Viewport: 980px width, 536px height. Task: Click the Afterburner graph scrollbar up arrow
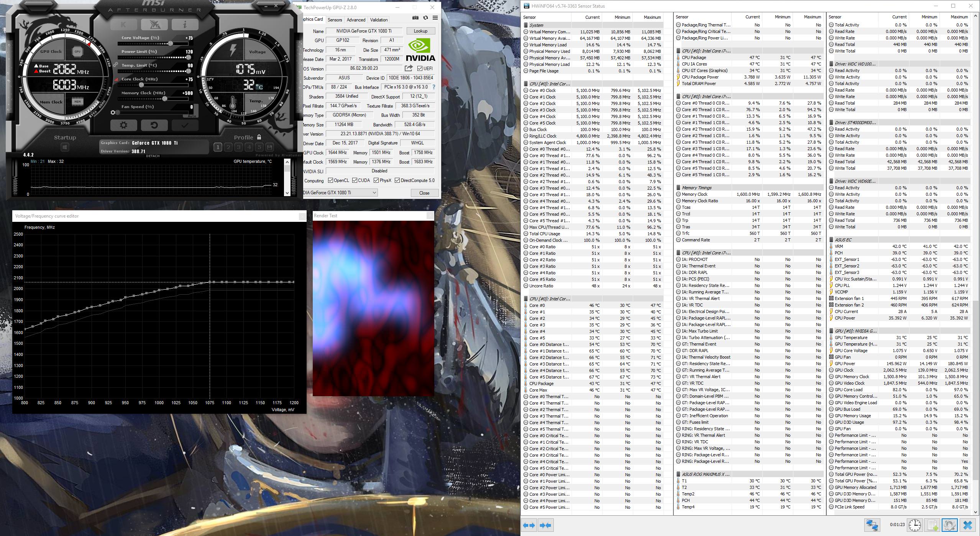287,162
